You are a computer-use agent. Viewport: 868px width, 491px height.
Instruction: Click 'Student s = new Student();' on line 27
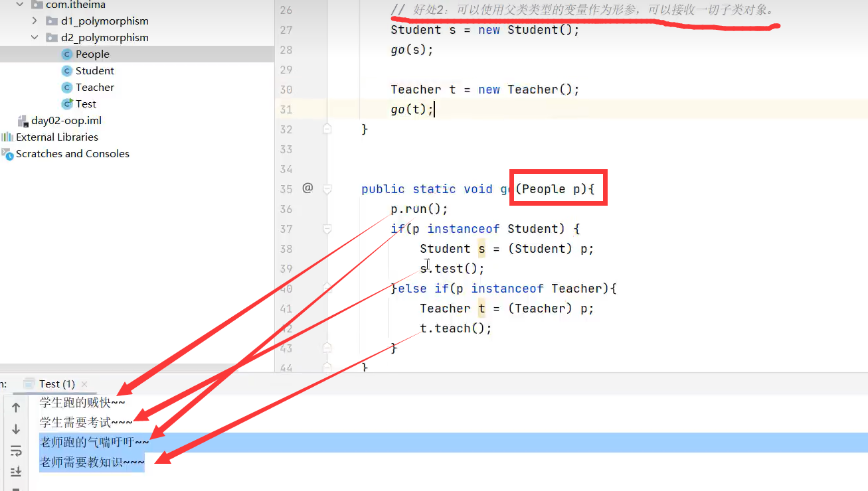(485, 30)
